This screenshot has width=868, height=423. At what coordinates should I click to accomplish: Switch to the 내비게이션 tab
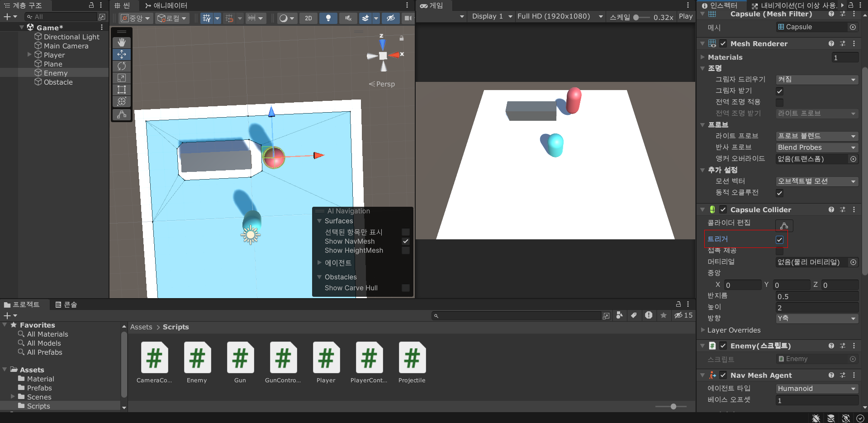[x=794, y=5]
